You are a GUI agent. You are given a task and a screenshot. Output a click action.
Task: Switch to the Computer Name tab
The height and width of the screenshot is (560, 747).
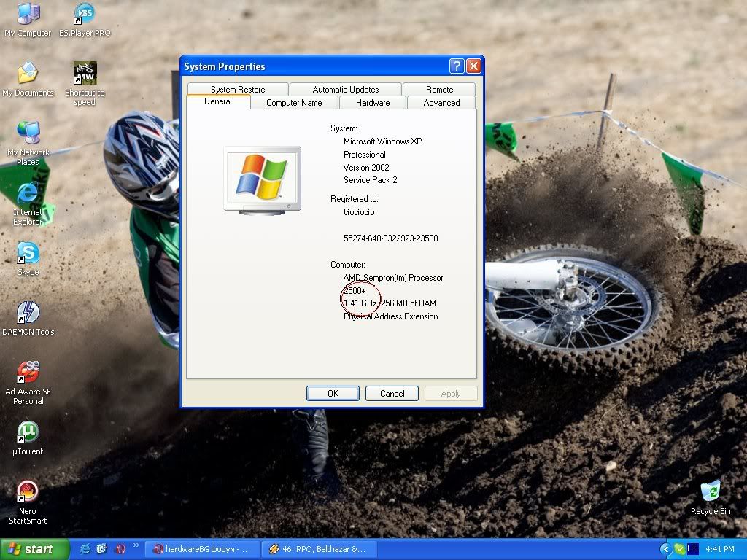point(294,103)
